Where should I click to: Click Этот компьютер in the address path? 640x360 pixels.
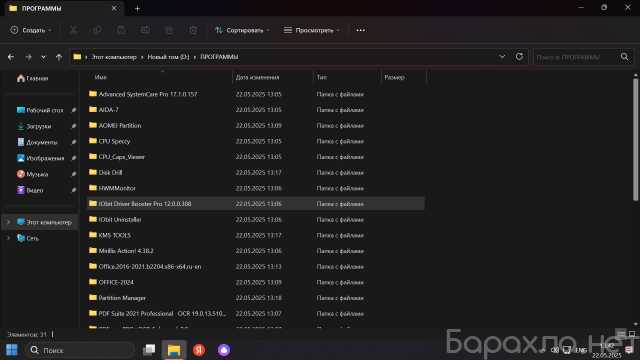(x=114, y=57)
